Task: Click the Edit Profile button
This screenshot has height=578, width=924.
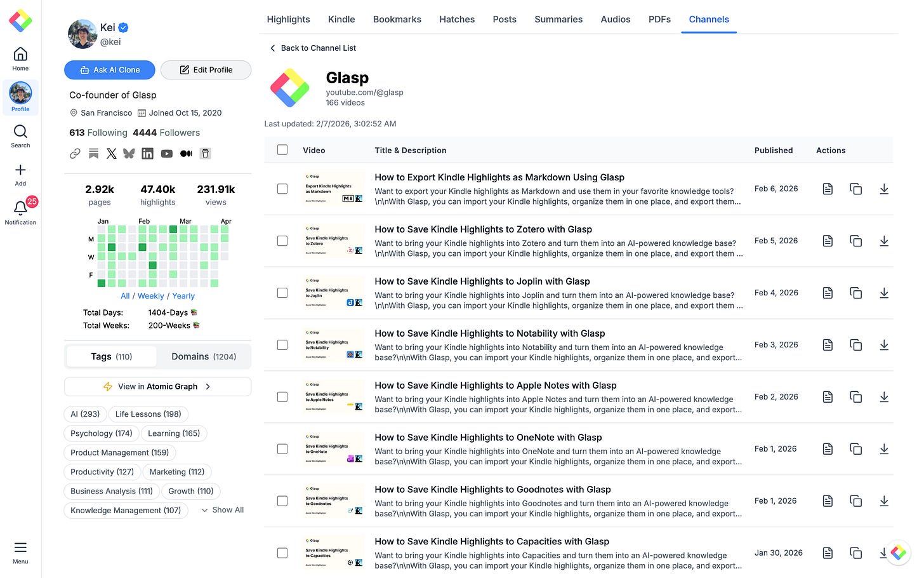Action: (206, 70)
